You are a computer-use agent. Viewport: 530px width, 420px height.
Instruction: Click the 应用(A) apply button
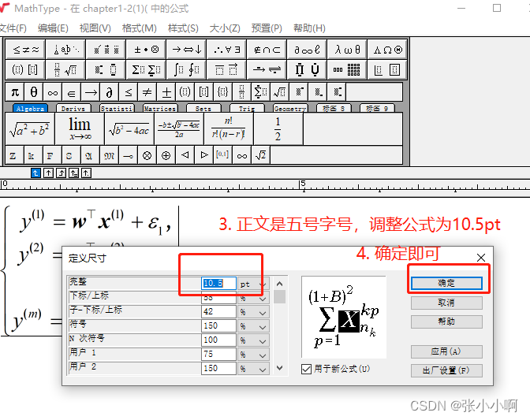tap(446, 351)
